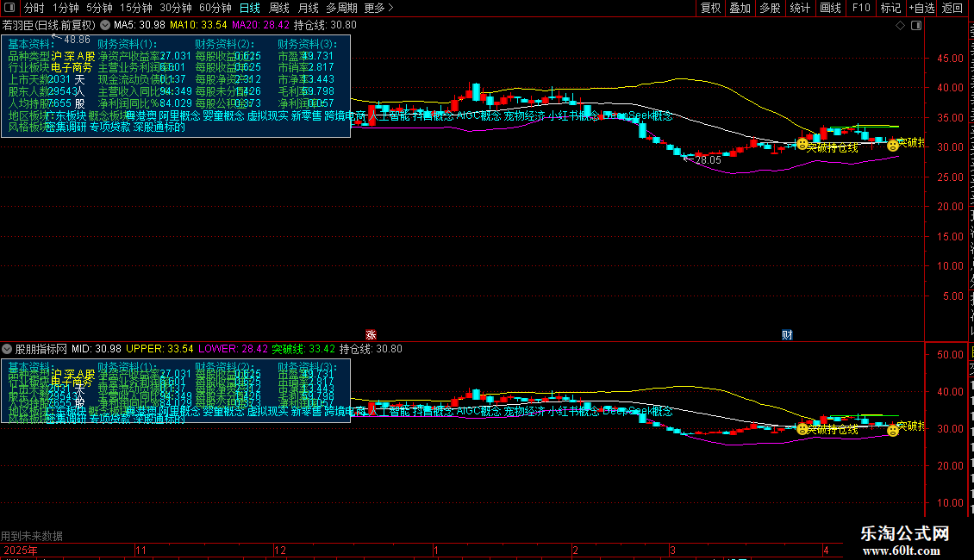Click the 叠加 overlay button
Viewport: 974px width, 560px height.
click(x=740, y=8)
